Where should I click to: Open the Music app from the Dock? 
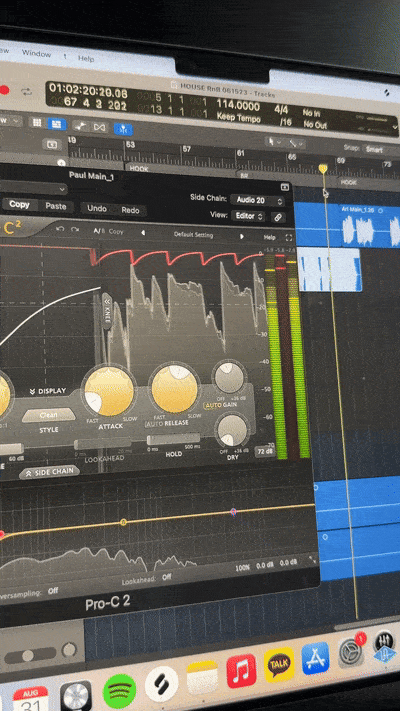click(x=241, y=670)
